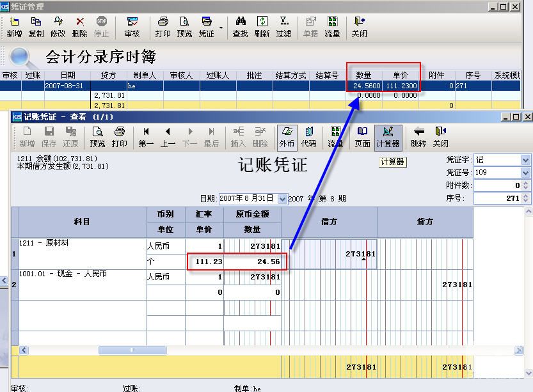Click the 刷新 (refresh) toolbar icon
Viewport: 533px width, 392px height.
[x=262, y=27]
